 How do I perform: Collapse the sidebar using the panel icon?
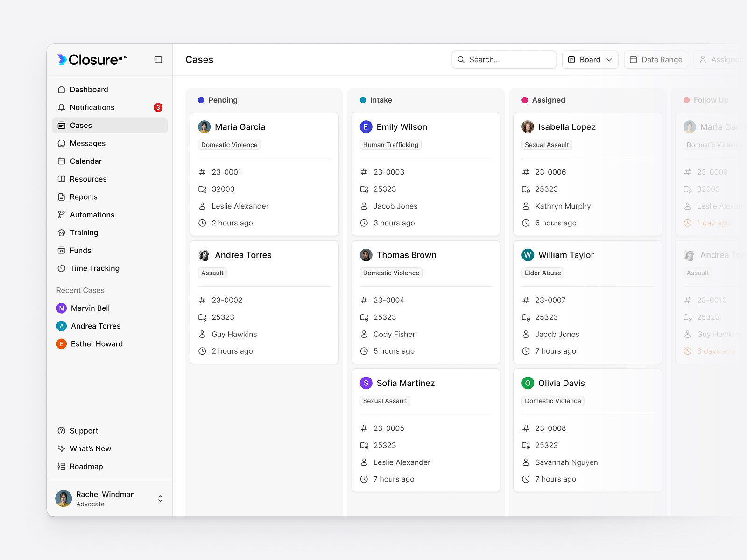[x=158, y=60]
